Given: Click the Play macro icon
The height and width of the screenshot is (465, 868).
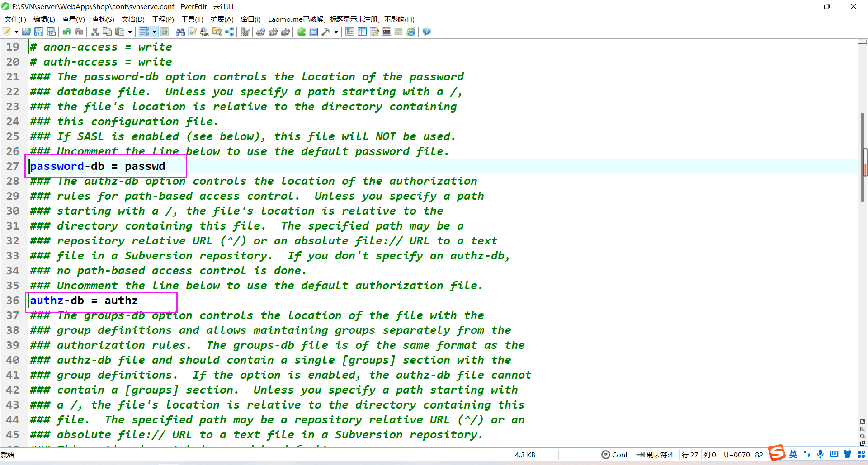Looking at the screenshot, I should pyautogui.click(x=273, y=32).
